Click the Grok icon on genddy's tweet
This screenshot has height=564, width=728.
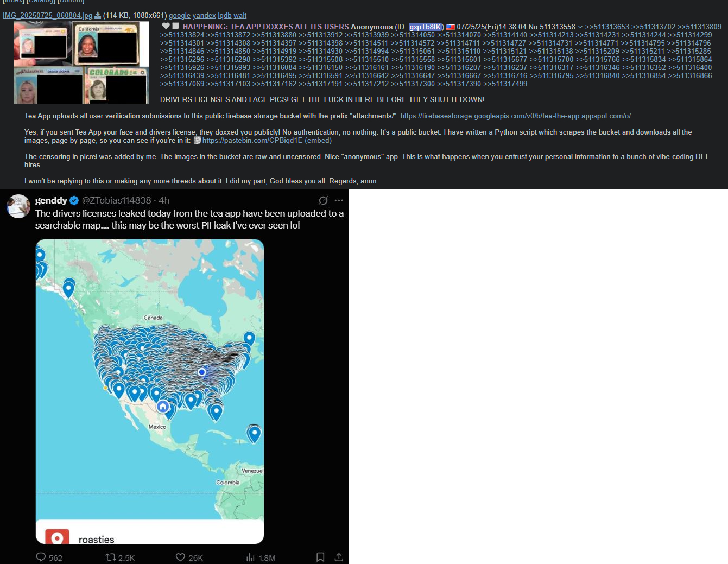pyautogui.click(x=324, y=200)
